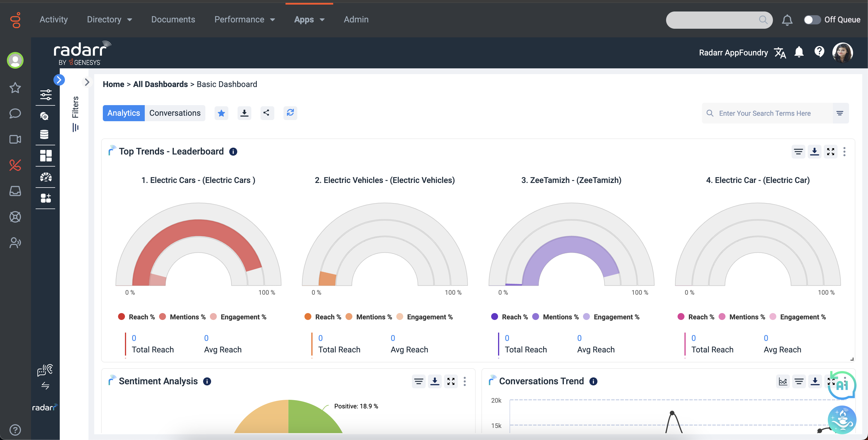868x440 pixels.
Task: Open the Admin menu item
Action: coord(356,20)
